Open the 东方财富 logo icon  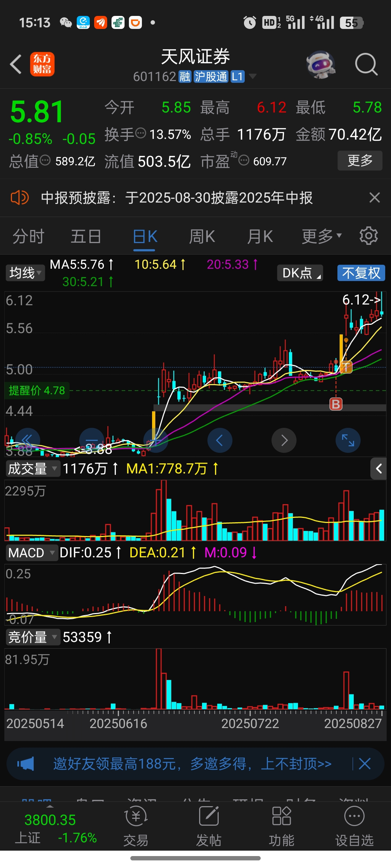click(42, 64)
